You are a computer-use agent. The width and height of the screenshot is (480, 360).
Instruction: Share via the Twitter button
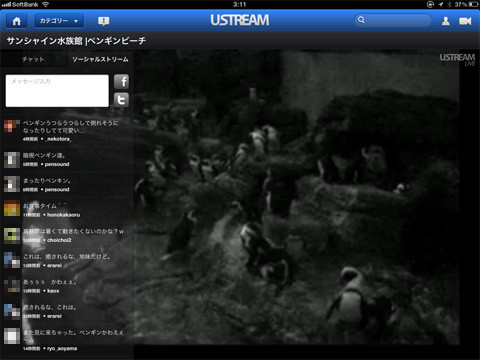pyautogui.click(x=121, y=100)
